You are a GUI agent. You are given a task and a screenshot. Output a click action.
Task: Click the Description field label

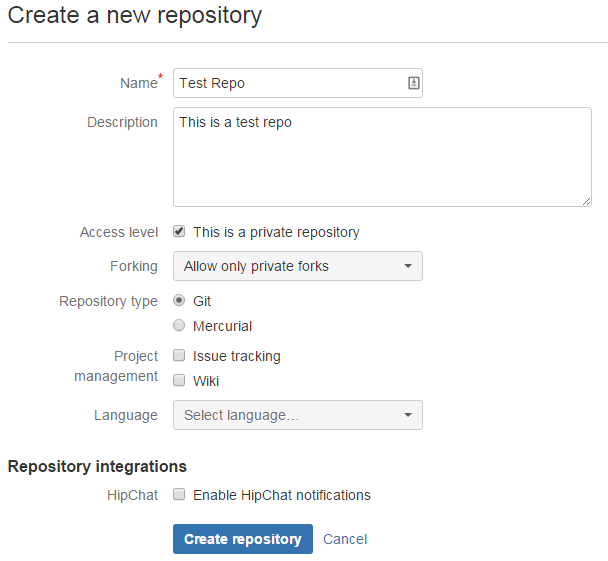122,122
